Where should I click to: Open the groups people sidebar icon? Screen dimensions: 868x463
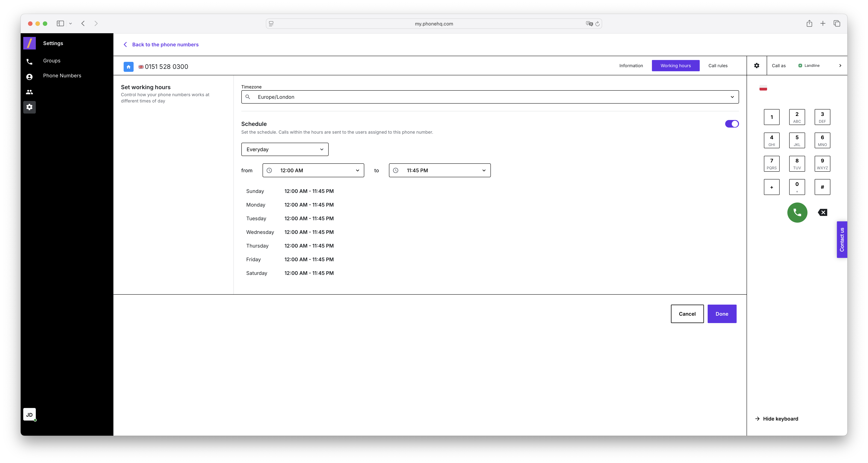(29, 92)
